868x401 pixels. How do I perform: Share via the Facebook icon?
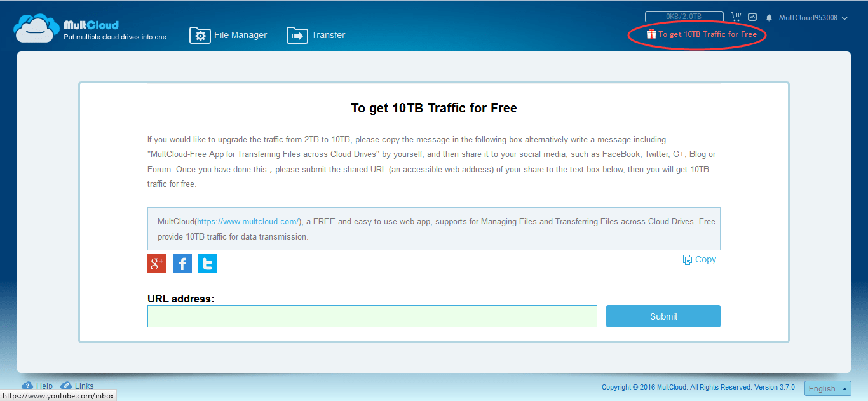[x=182, y=264]
